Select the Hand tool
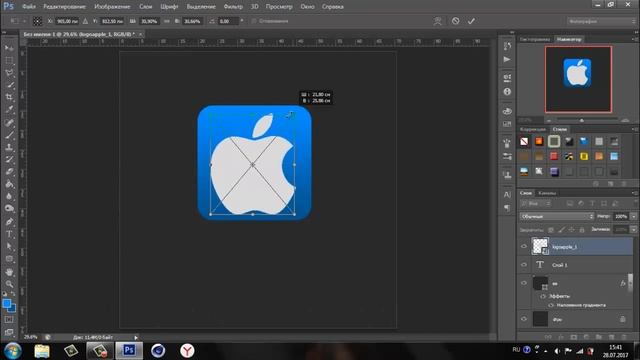 click(9, 272)
